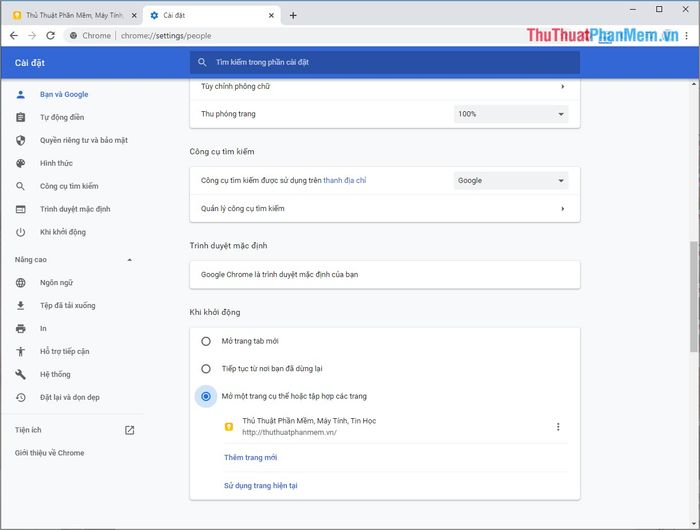This screenshot has width=700, height=530.
Task: Click the scrollbar up arrow
Action: tap(693, 84)
